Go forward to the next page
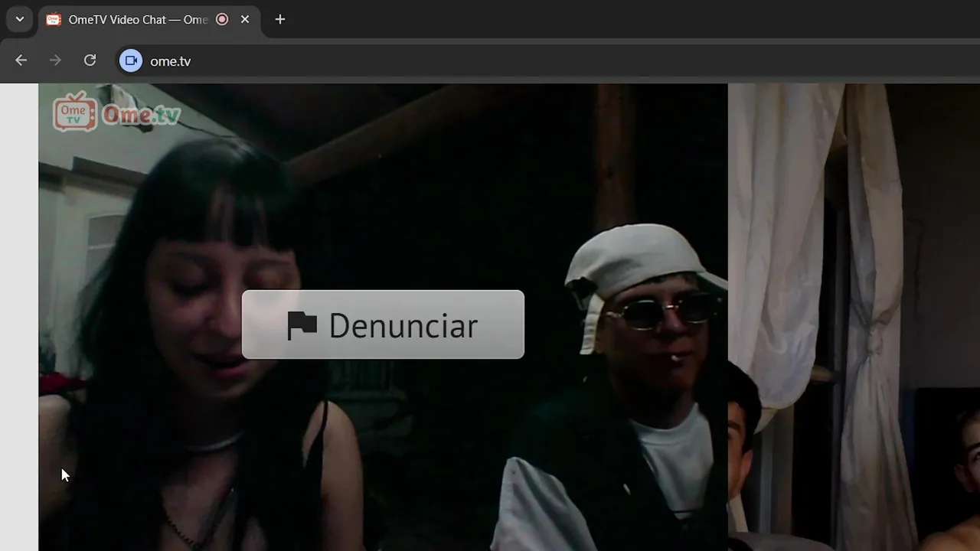Image resolution: width=980 pixels, height=551 pixels. [x=55, y=60]
